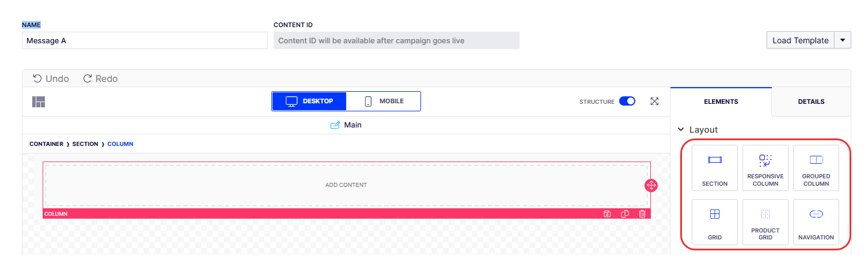
Task: Duplicate the selected column
Action: pyautogui.click(x=625, y=214)
